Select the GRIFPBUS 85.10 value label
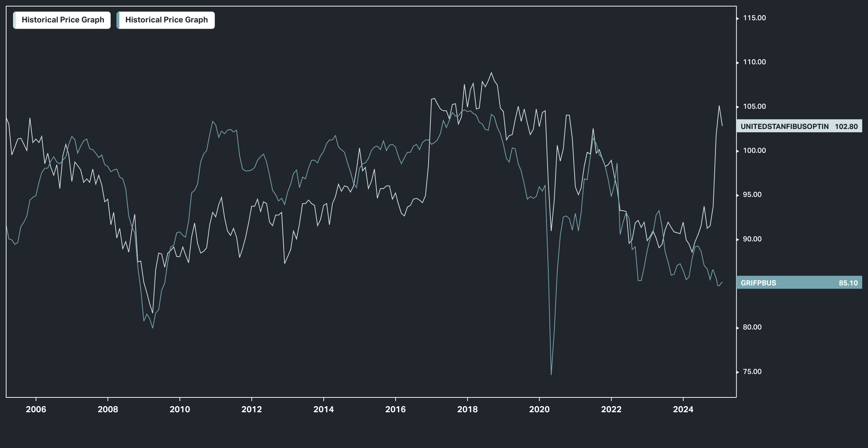Screen dimensions: 868x448 (x=799, y=283)
